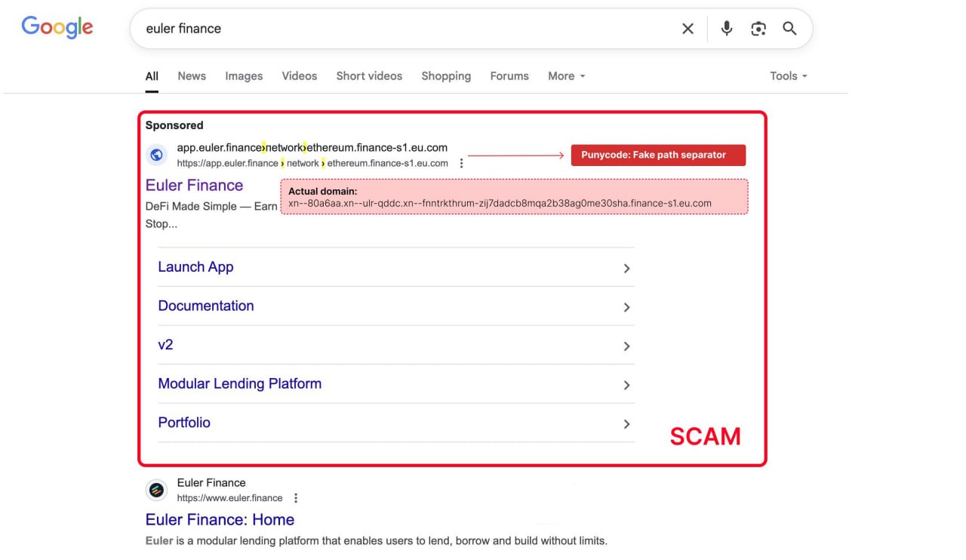Select the All tab
This screenshot has height=560, width=966.
click(152, 76)
